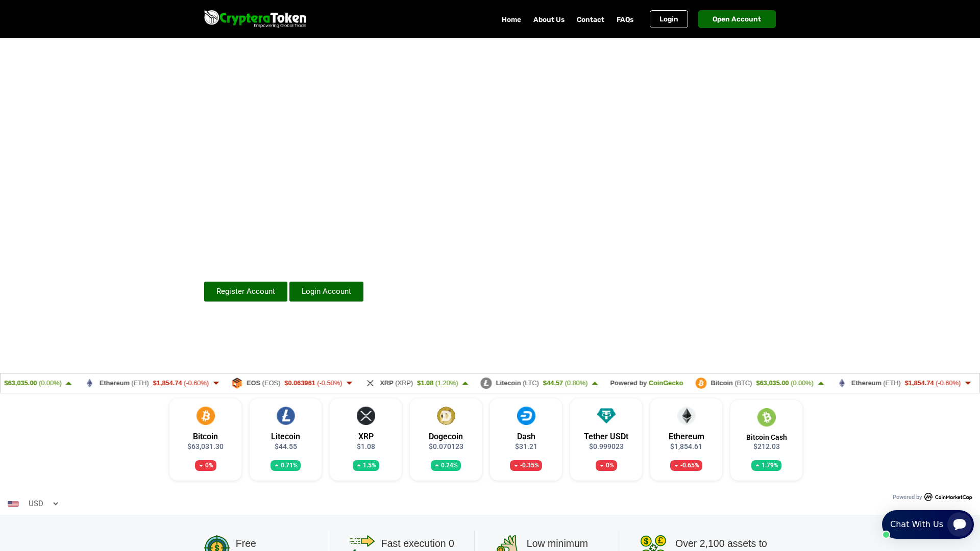
Task: Click the Dogecoin 0.24% change badge
Action: (446, 465)
